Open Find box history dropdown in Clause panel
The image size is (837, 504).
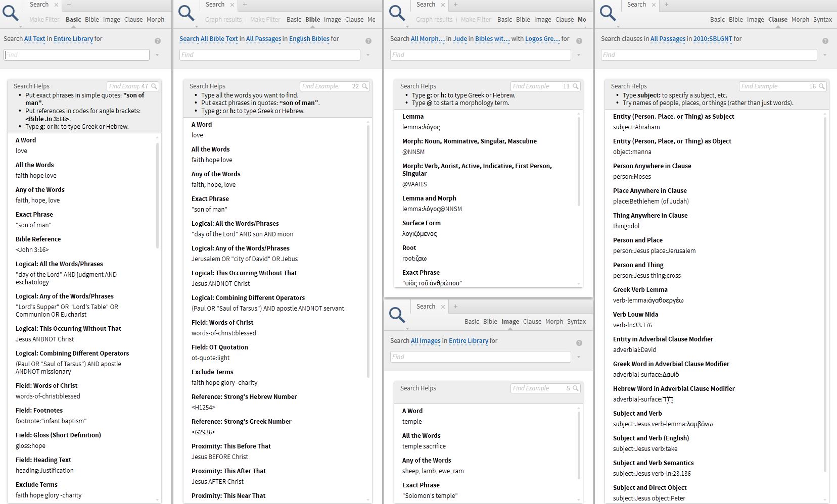[x=825, y=55]
